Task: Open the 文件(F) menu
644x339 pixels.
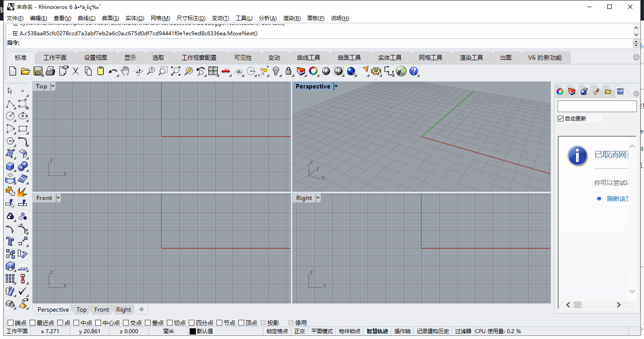Action: tap(15, 18)
